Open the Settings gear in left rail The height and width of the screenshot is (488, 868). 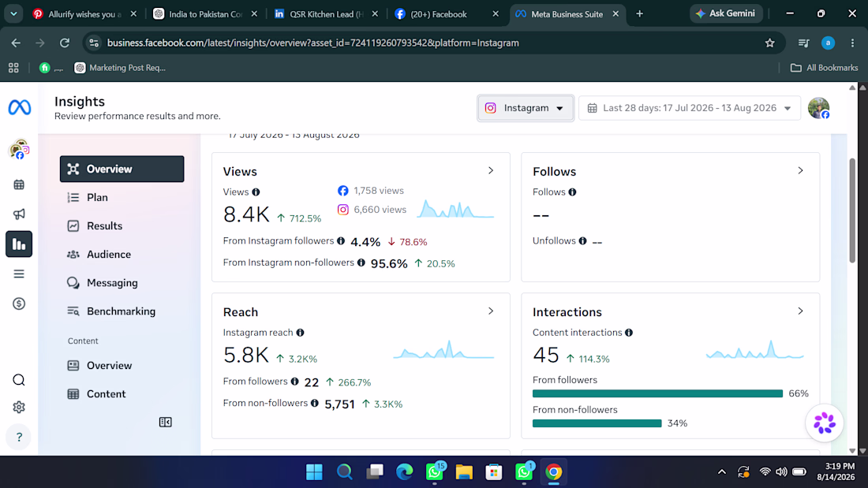tap(19, 408)
